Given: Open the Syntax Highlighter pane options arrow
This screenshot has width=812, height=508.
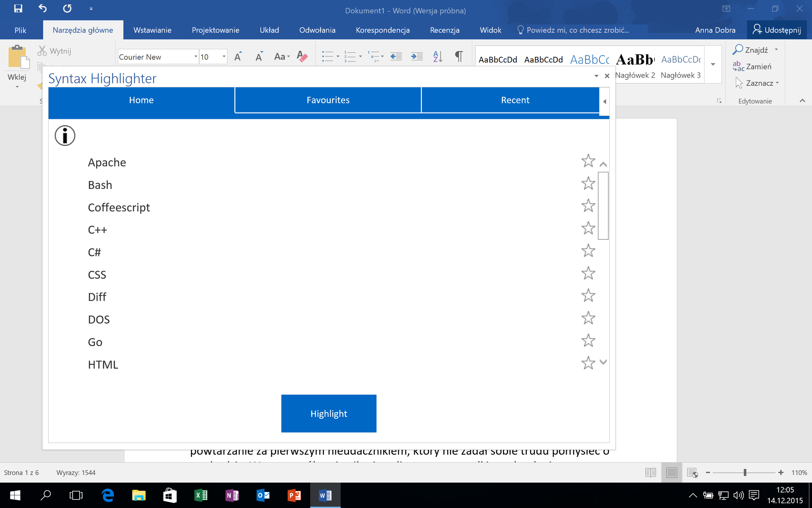Looking at the screenshot, I should click(596, 76).
